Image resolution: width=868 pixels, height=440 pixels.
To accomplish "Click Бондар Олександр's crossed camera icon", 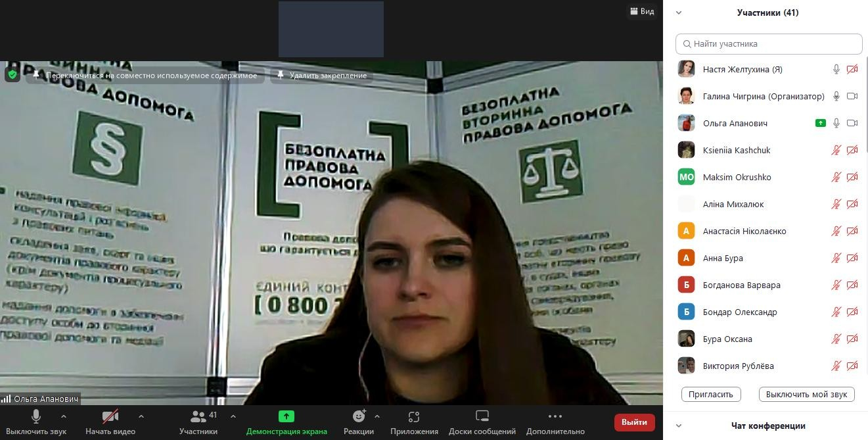I will 852,312.
